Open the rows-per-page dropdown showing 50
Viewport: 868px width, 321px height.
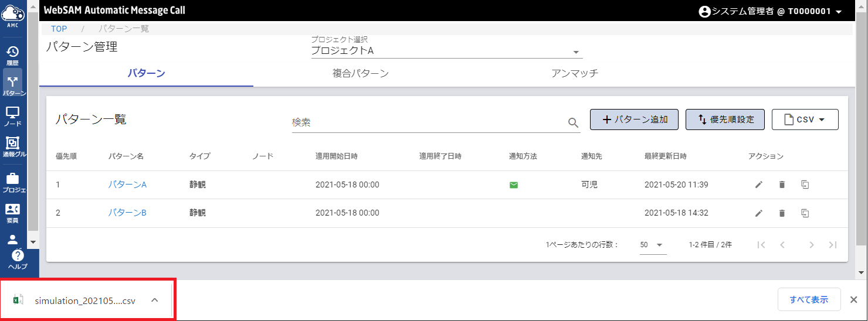click(652, 245)
